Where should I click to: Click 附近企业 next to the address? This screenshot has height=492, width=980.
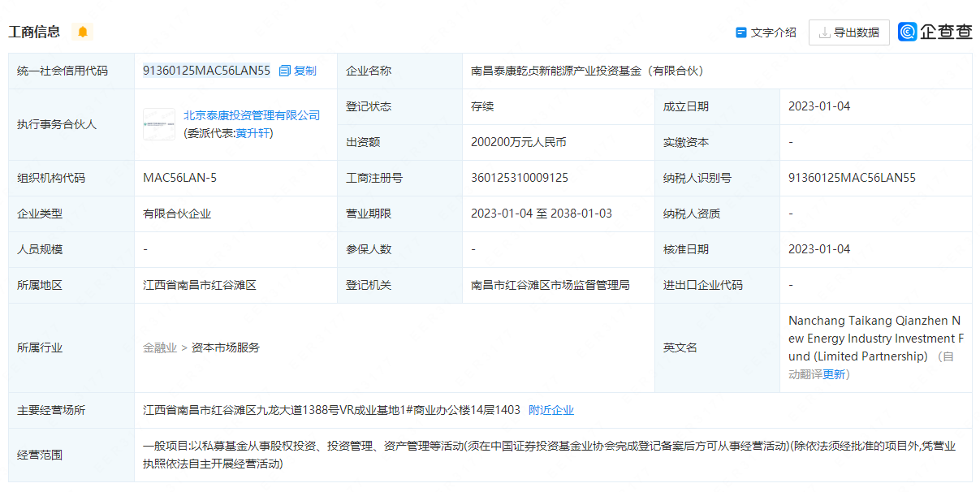551,410
